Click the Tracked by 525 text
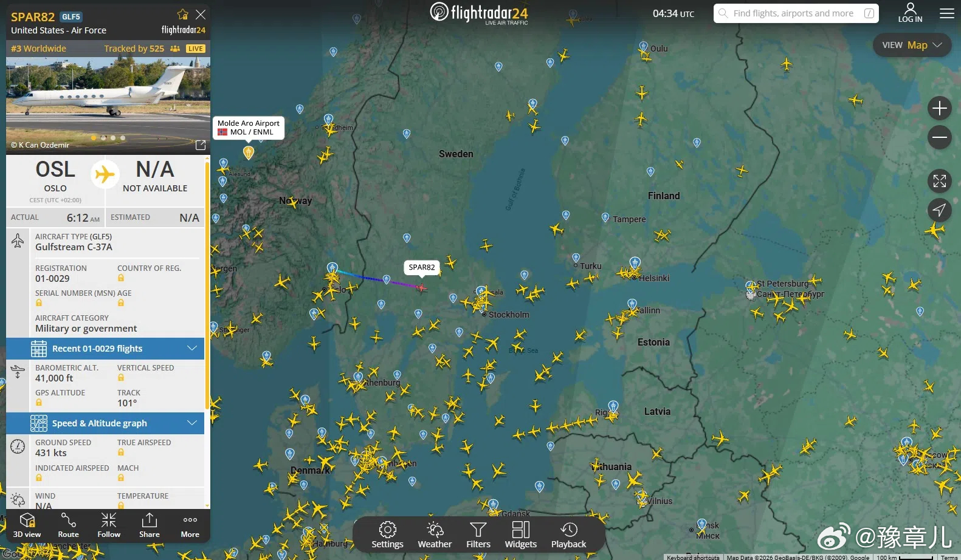The height and width of the screenshot is (560, 961). tap(134, 49)
